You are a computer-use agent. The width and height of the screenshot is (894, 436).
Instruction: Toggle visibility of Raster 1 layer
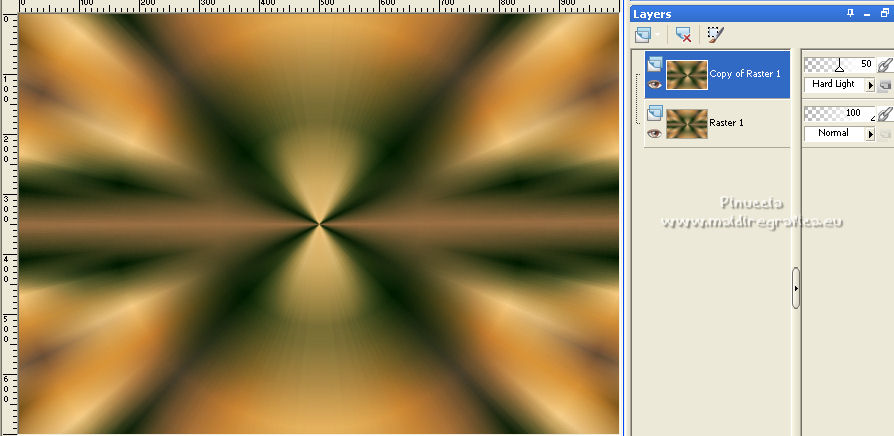pyautogui.click(x=654, y=133)
